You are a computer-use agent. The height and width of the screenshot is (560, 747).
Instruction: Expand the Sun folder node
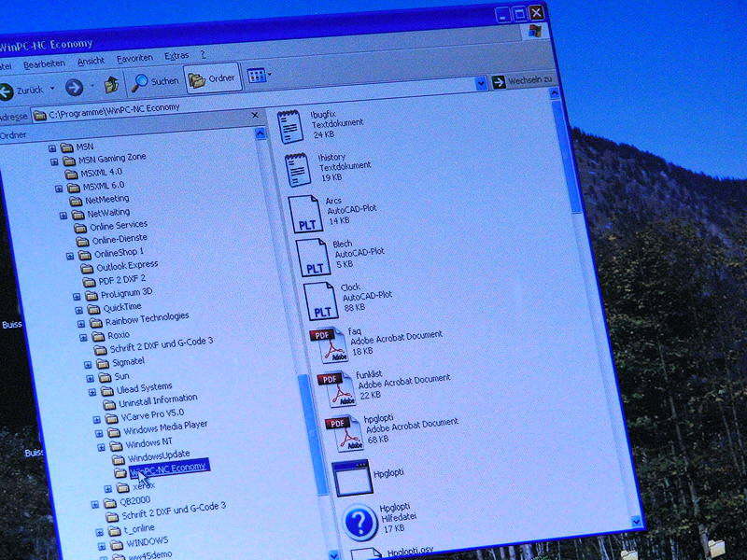pyautogui.click(x=90, y=379)
